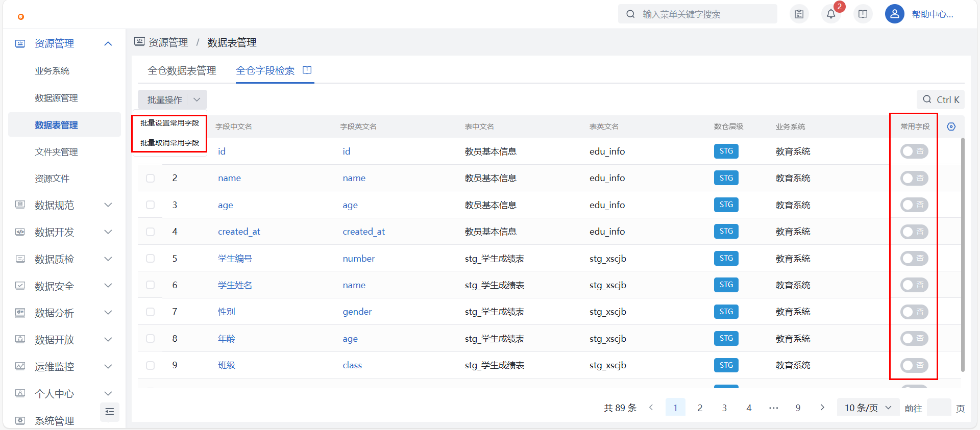The width and height of the screenshot is (980, 430).
Task: Choose 批量设置常用字段 menu option
Action: pyautogui.click(x=169, y=123)
